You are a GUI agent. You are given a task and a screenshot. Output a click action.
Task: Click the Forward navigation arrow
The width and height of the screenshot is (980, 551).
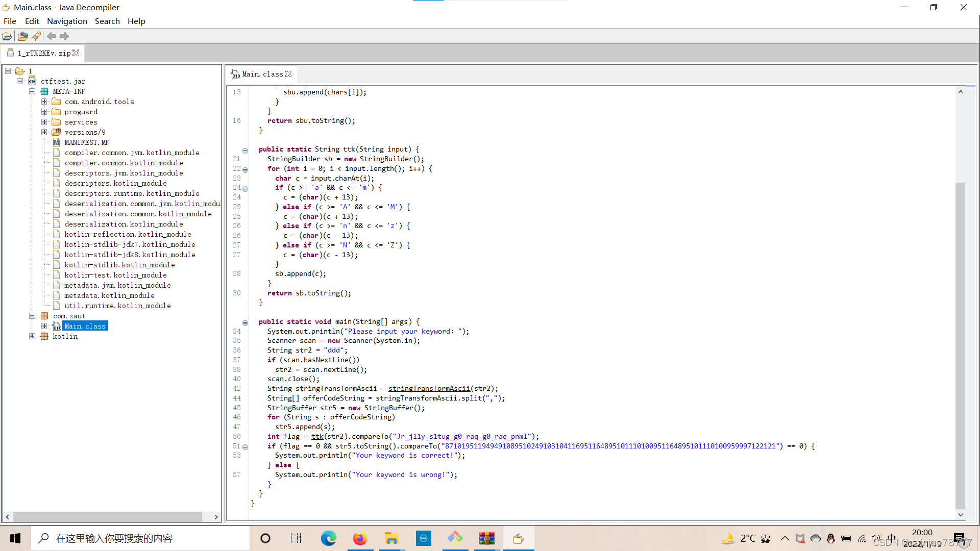tap(64, 36)
